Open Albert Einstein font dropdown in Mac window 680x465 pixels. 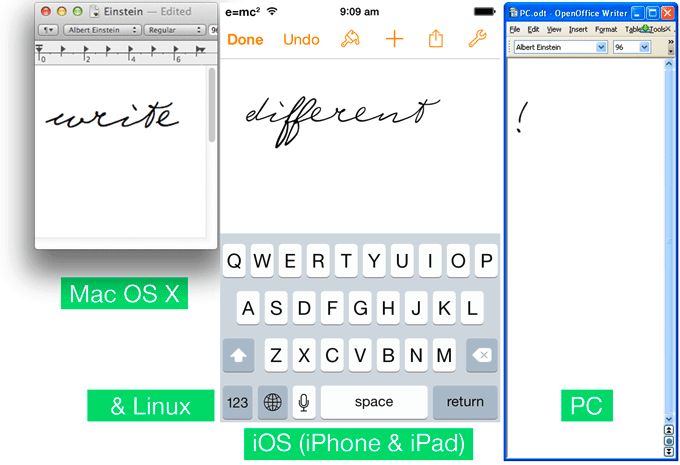[102, 30]
